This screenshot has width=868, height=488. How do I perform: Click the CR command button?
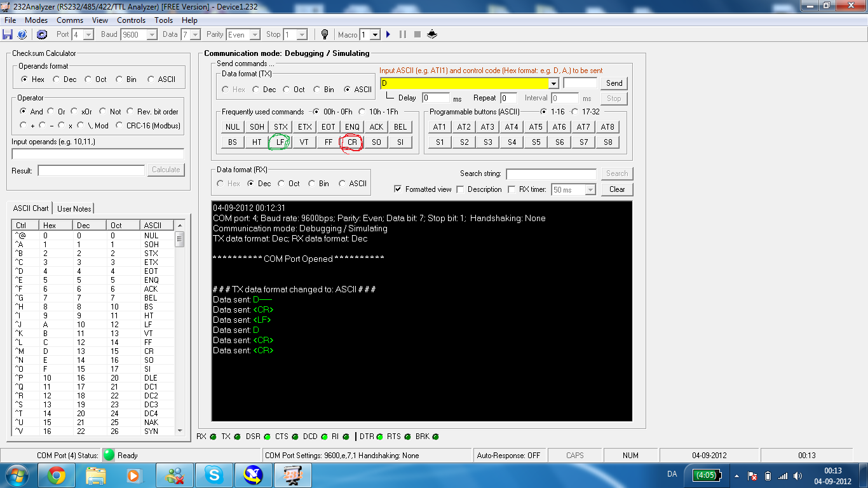(x=352, y=142)
